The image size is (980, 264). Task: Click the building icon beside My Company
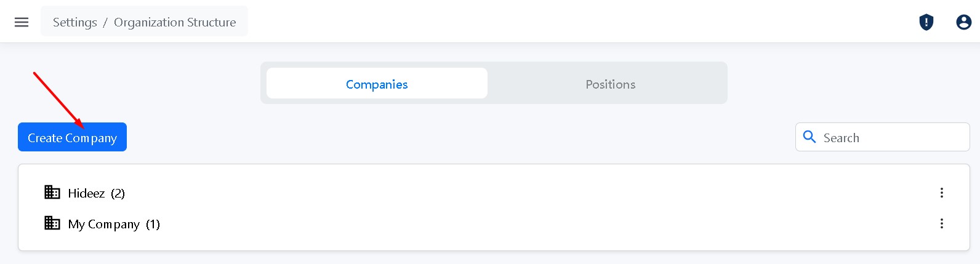click(52, 223)
